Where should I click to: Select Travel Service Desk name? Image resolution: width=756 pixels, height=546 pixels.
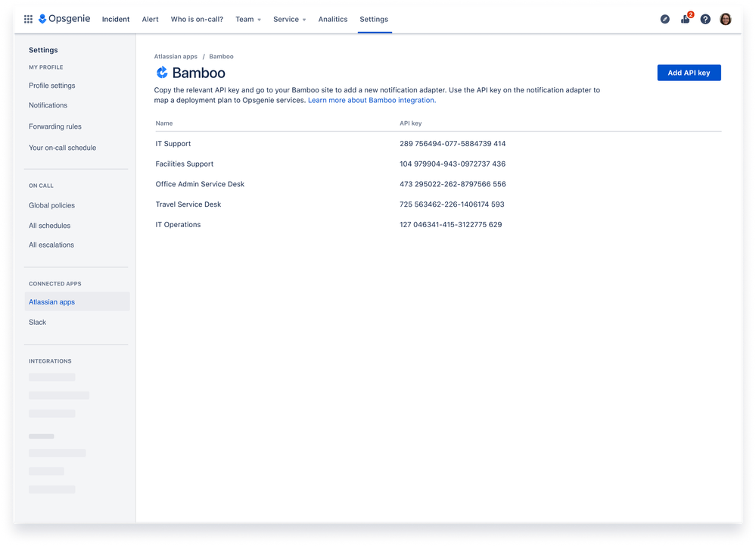pos(188,204)
